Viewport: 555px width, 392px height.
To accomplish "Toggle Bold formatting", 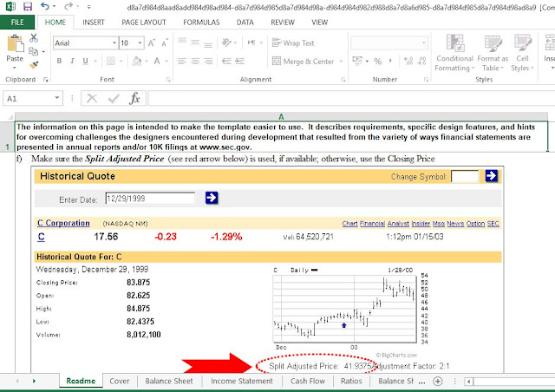I will (x=59, y=61).
